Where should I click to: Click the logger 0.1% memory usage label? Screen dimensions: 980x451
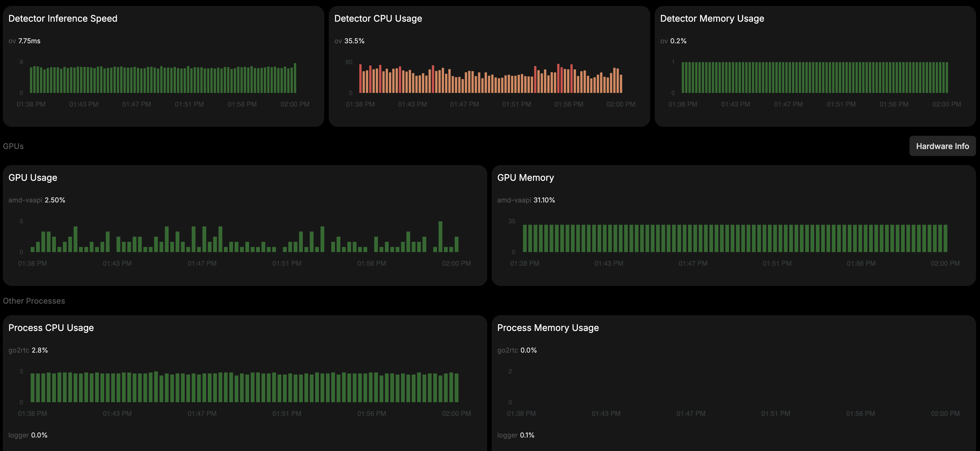coord(516,435)
